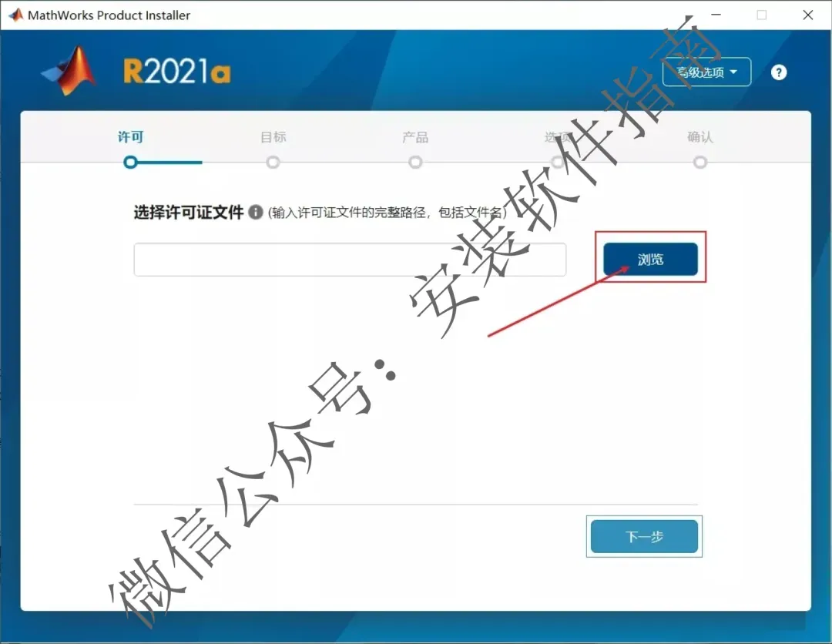The image size is (832, 644).
Task: Click the MATLAB logo in header
Action: pos(69,71)
